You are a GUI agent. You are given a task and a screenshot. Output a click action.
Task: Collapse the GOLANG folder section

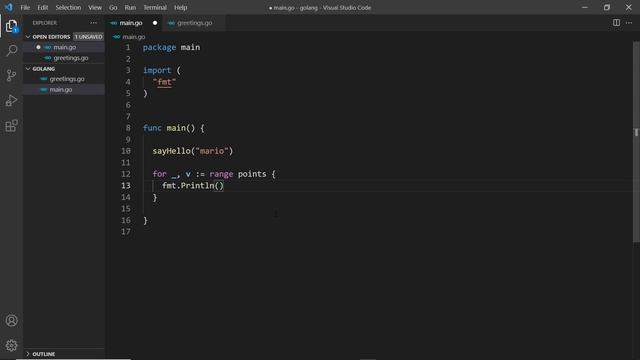tap(28, 69)
